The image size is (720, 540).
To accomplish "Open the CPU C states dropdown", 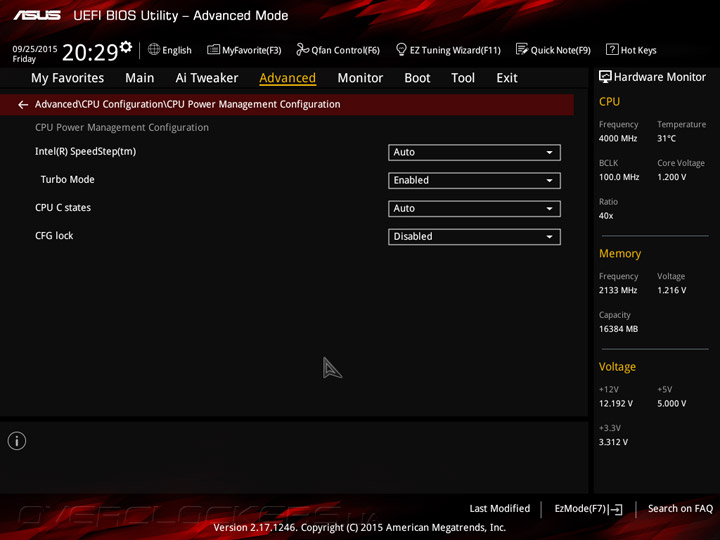I will 474,209.
